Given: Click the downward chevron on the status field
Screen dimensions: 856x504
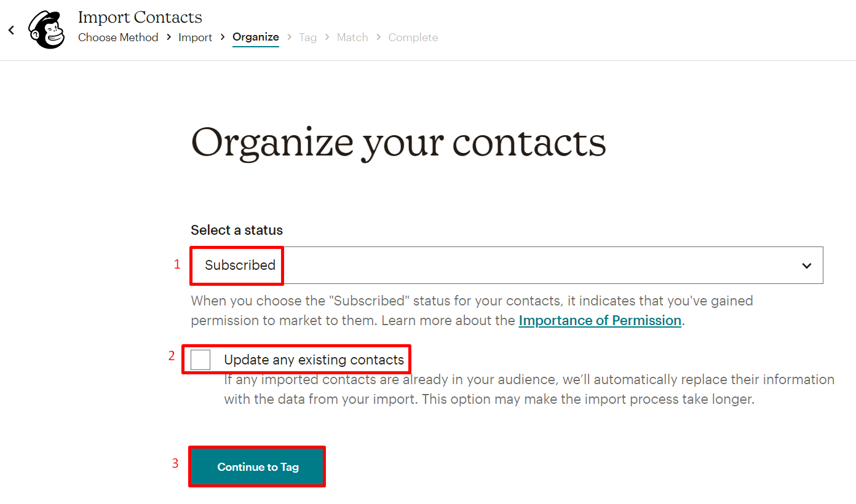Looking at the screenshot, I should click(806, 265).
